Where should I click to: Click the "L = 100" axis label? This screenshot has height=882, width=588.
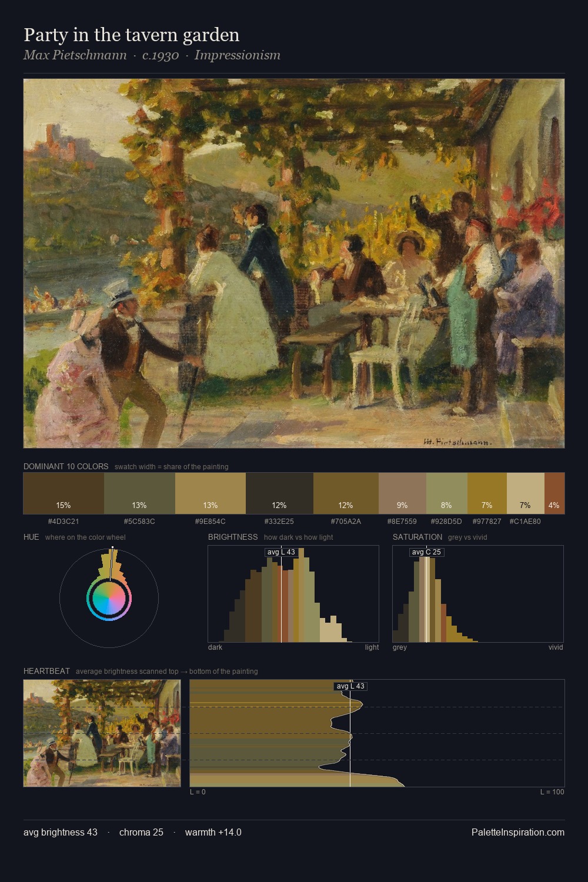552,792
